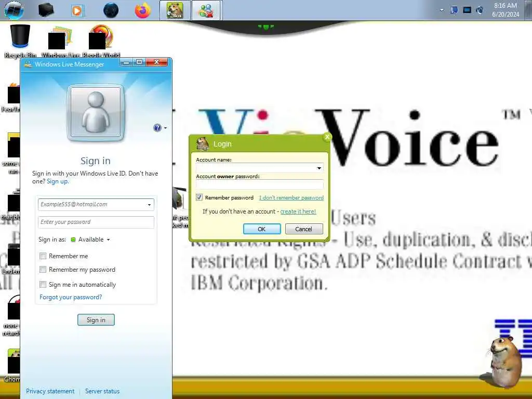The height and width of the screenshot is (399, 532).
Task: Click the green pull-down tab at top
Action: coord(265,26)
